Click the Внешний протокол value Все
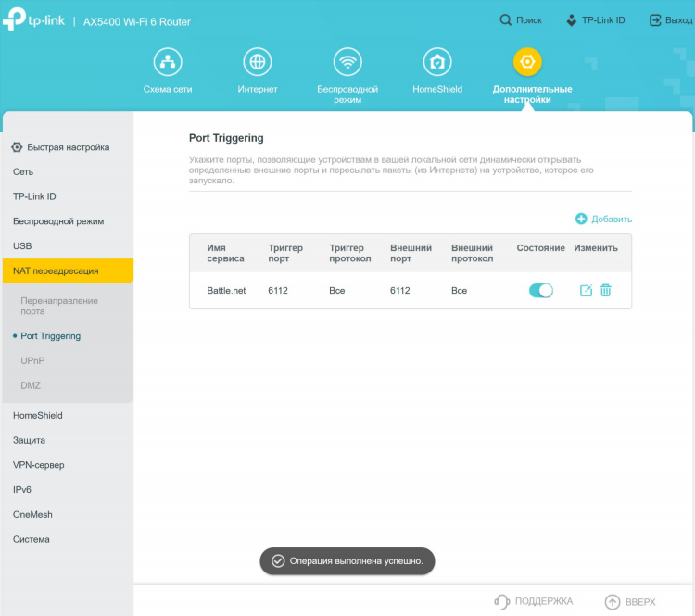 click(x=460, y=291)
